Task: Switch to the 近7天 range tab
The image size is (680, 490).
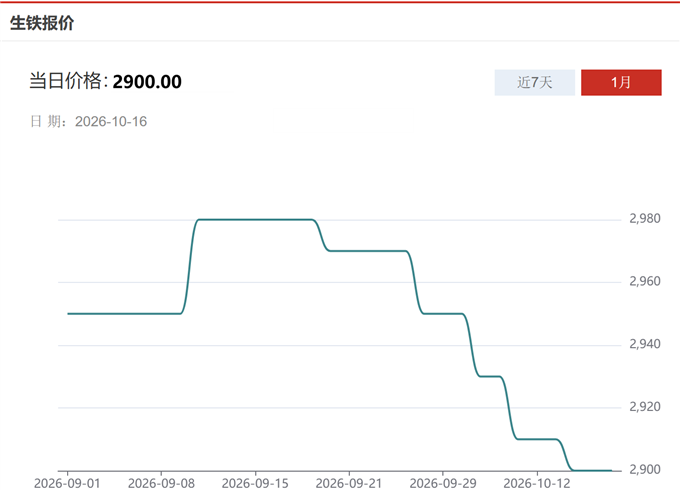Action: [534, 82]
